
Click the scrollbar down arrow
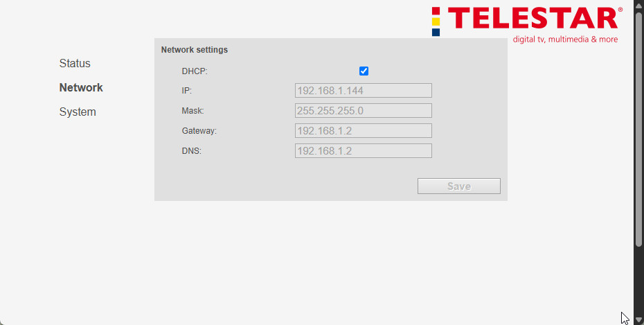[638, 319]
